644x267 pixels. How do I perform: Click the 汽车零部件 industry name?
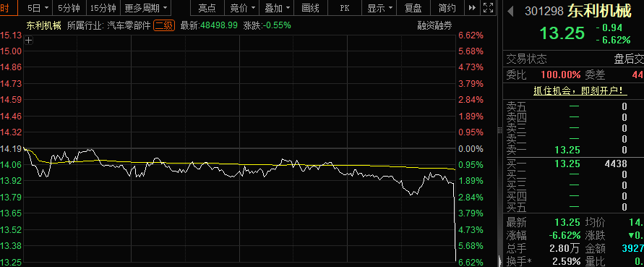click(x=129, y=25)
